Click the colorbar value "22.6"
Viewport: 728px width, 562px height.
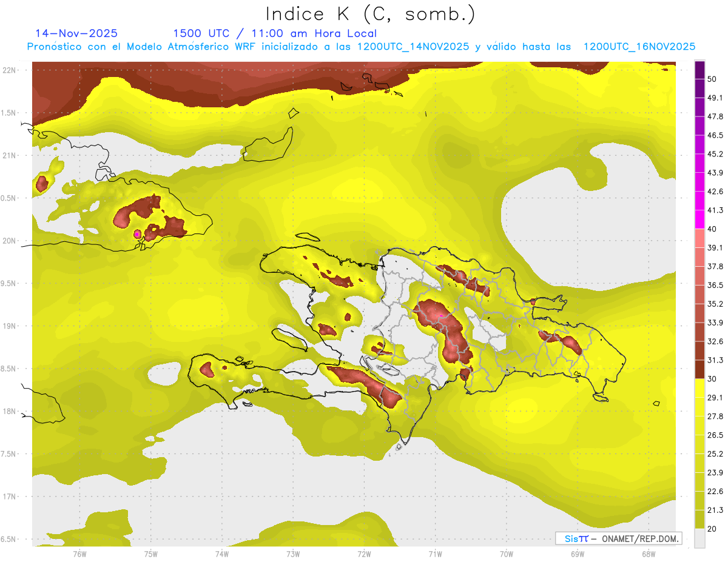pyautogui.click(x=715, y=492)
